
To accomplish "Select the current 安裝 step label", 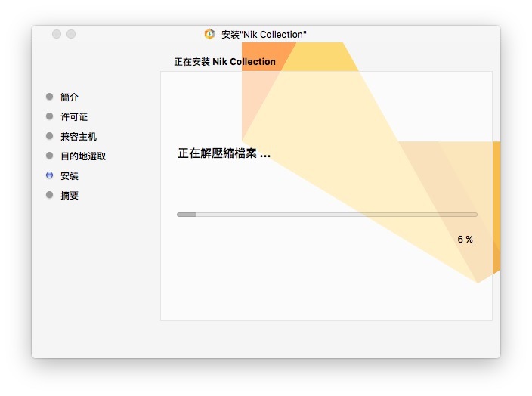I will (70, 176).
